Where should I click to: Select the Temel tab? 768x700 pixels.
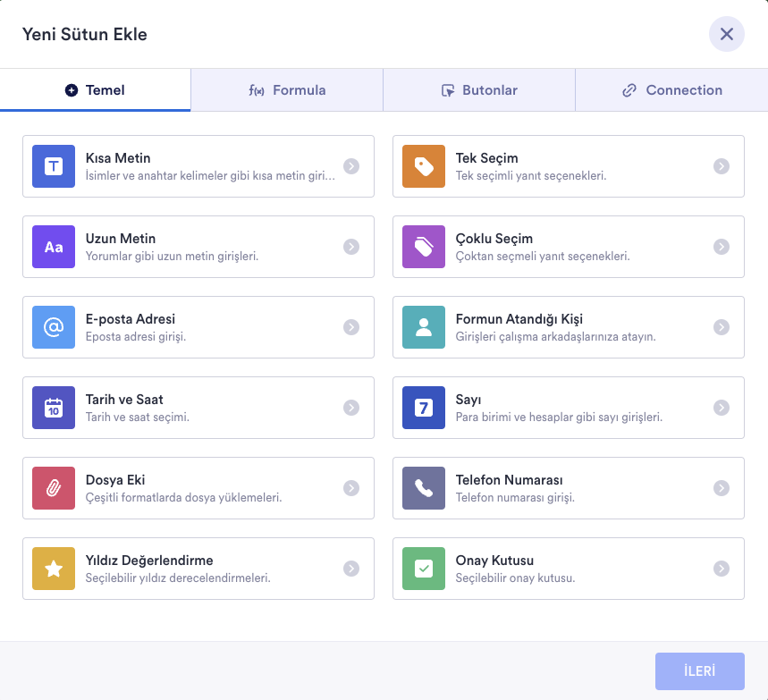tap(95, 90)
